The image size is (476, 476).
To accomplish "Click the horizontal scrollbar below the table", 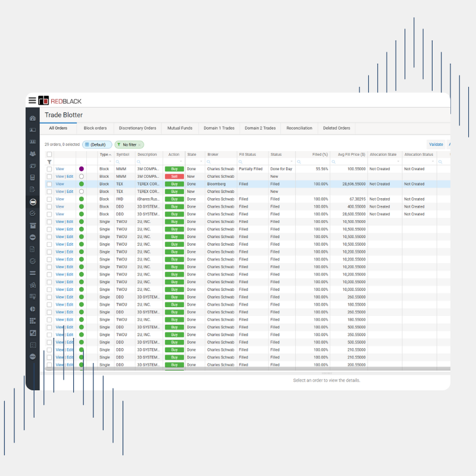I will 248,369.
